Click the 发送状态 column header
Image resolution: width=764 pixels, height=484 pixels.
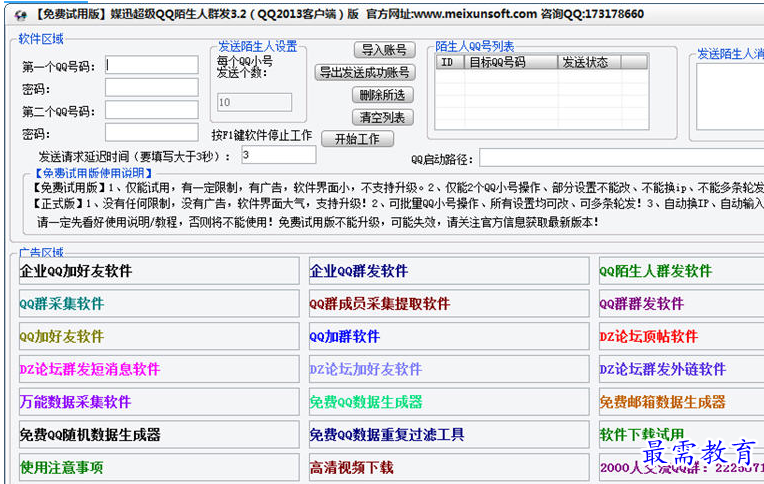(x=589, y=62)
